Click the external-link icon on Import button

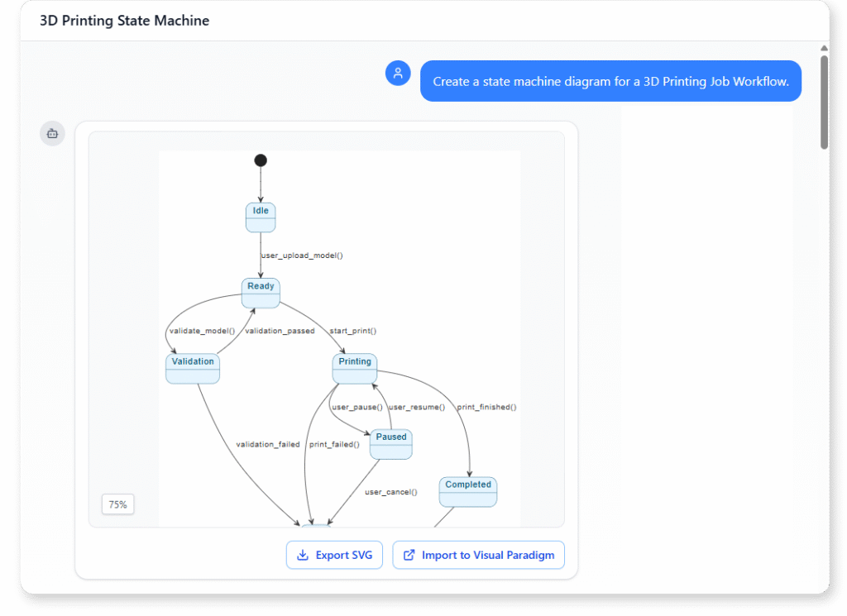click(409, 555)
